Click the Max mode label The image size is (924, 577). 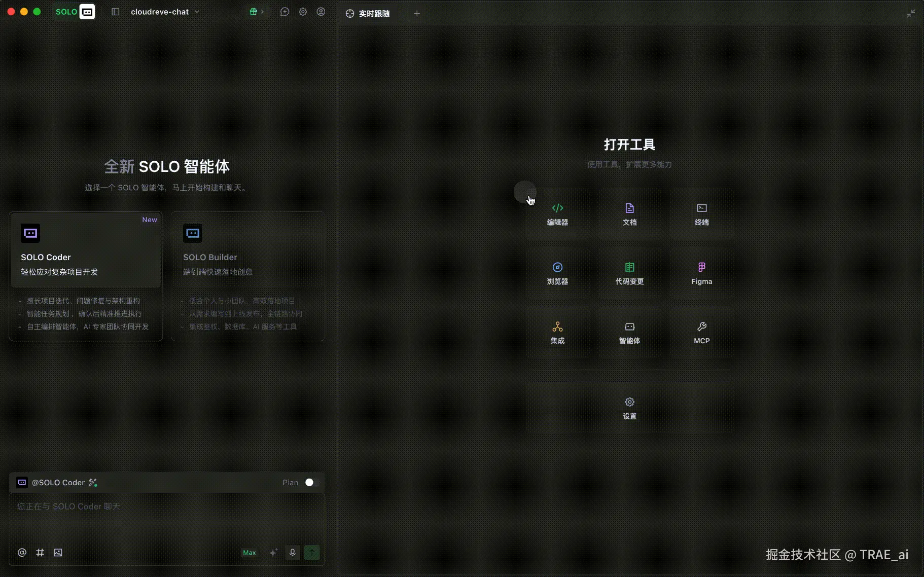coord(250,553)
